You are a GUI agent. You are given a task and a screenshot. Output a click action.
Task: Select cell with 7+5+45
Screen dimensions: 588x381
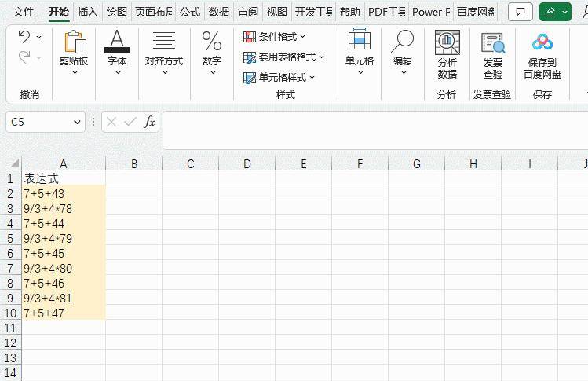point(64,254)
